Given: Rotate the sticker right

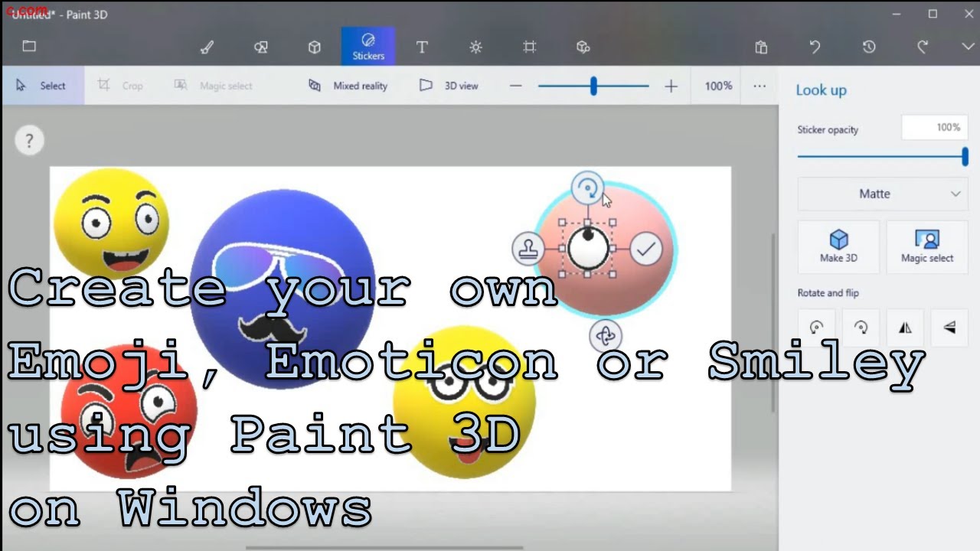Looking at the screenshot, I should [861, 328].
